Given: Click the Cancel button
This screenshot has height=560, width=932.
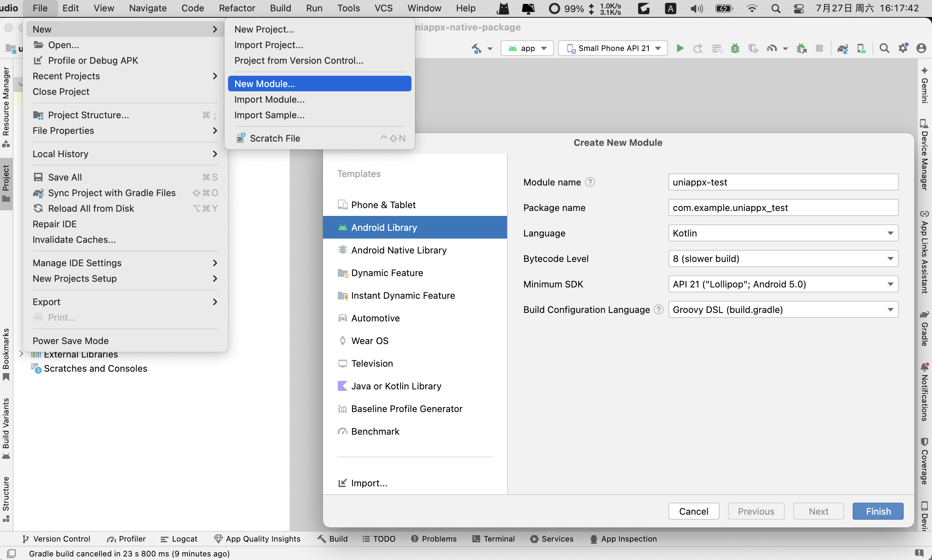Looking at the screenshot, I should 693,511.
